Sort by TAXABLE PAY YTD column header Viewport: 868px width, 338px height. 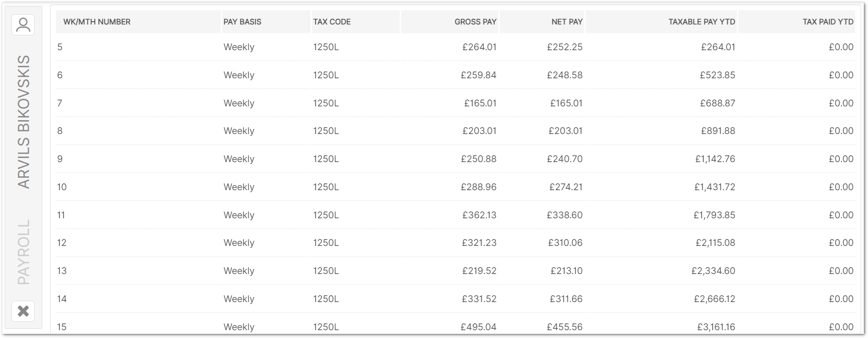[701, 22]
